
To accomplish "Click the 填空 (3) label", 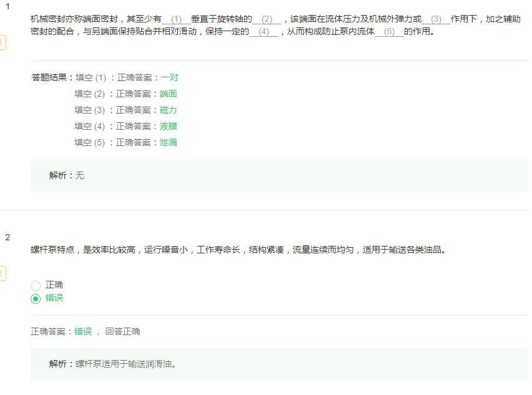I will 89,110.
